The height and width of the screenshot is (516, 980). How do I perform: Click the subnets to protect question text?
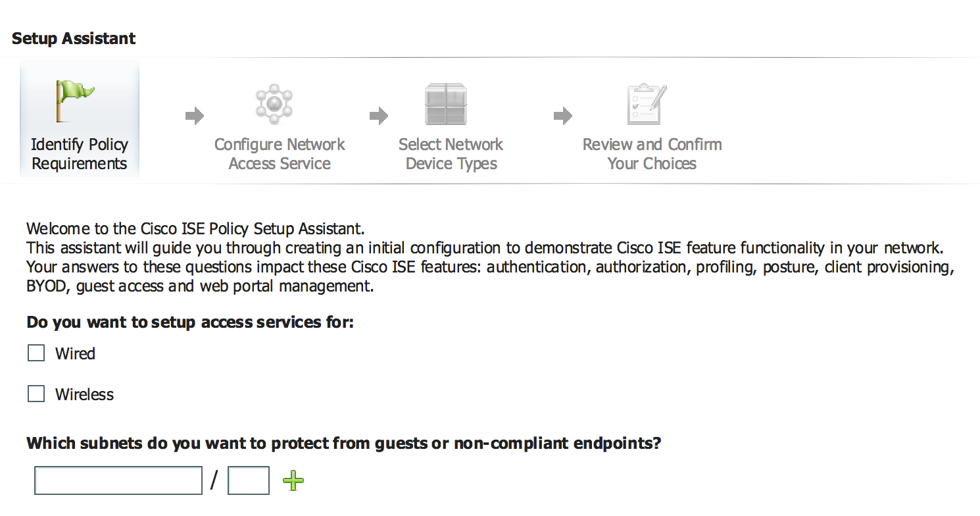(343, 443)
